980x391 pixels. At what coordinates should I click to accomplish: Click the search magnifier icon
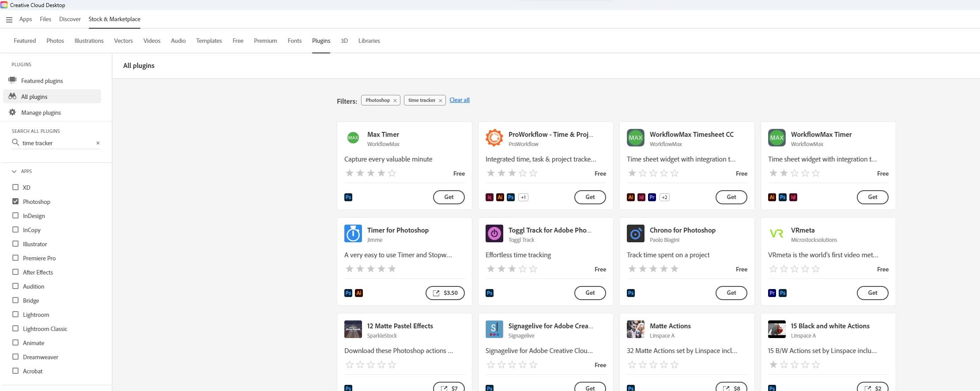point(15,143)
